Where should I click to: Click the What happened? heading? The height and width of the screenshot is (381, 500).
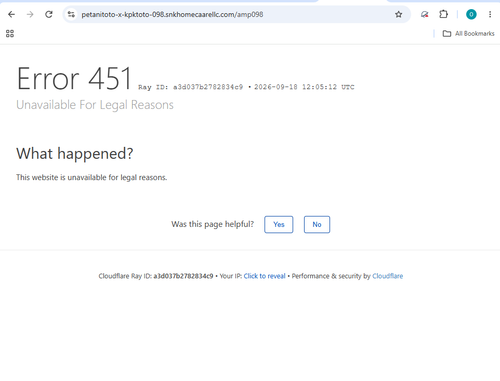click(x=75, y=154)
